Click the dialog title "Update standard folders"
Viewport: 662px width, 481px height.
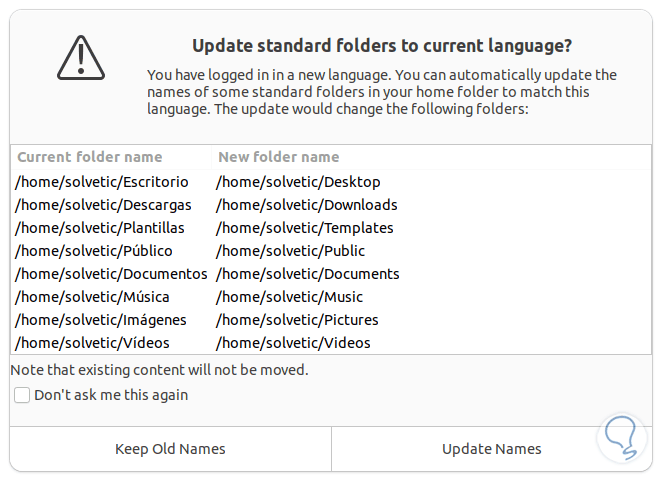click(382, 45)
